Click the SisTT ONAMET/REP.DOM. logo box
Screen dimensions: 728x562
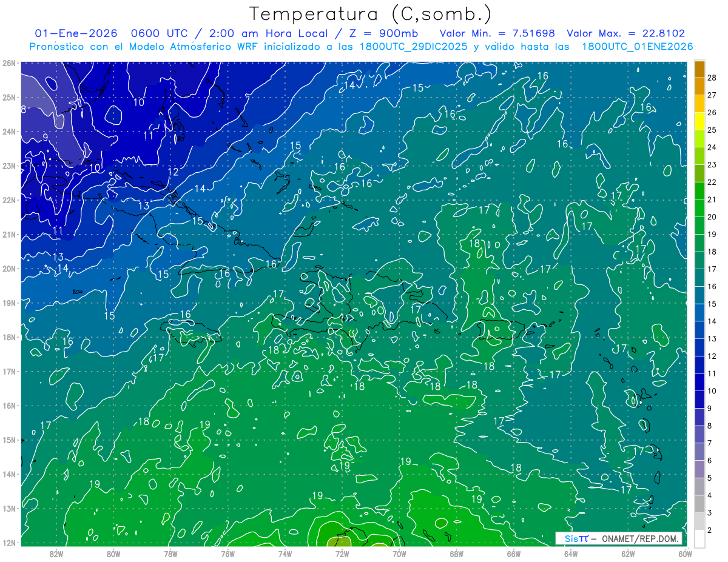click(619, 538)
